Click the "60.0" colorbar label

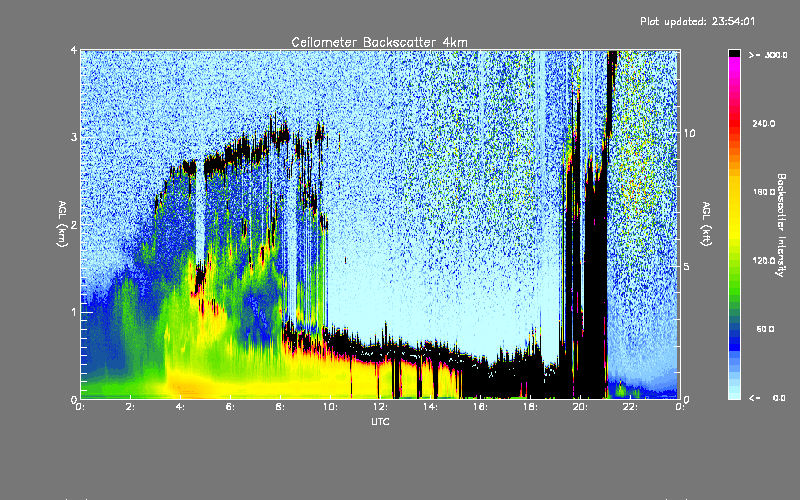click(x=765, y=329)
